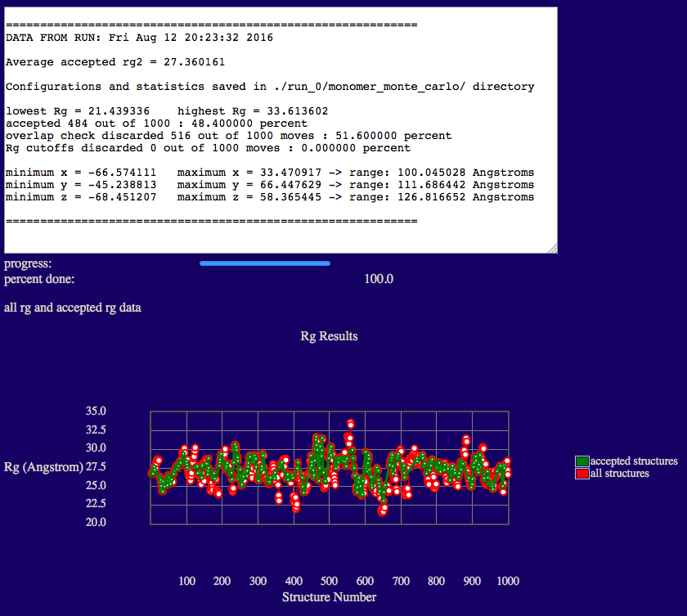Click the 'DATA FROM RUN' timestamp line
The height and width of the screenshot is (616, 687).
click(139, 38)
